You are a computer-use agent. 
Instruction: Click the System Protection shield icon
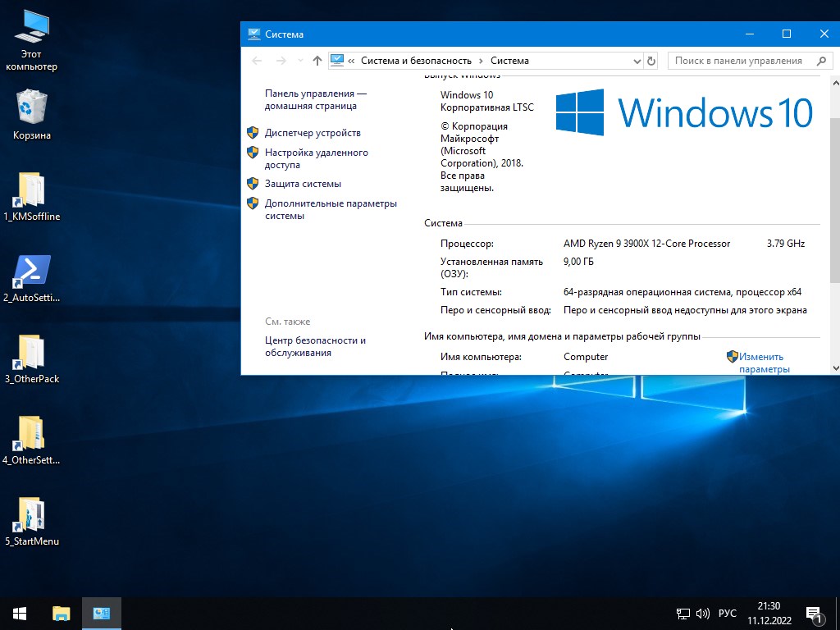[x=253, y=183]
